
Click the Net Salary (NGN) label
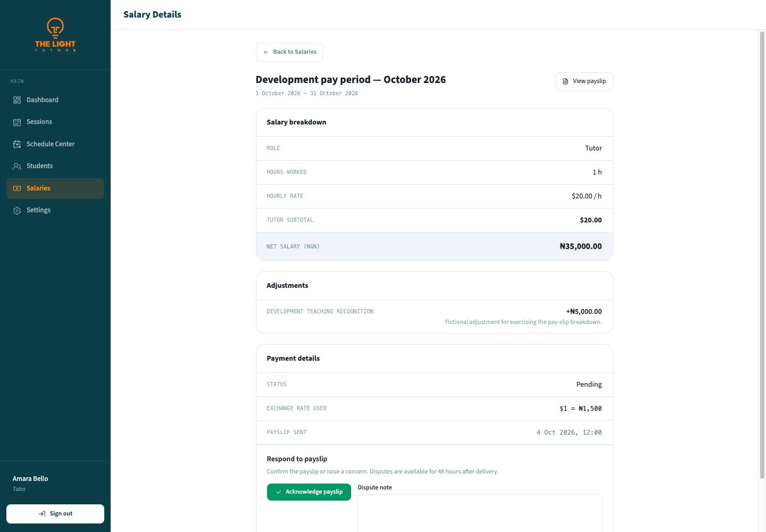(293, 247)
